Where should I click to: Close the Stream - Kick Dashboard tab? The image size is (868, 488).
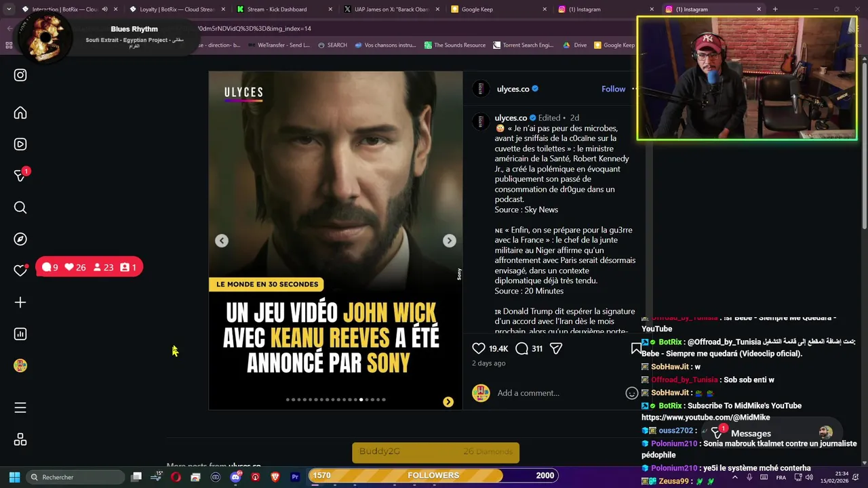(330, 9)
